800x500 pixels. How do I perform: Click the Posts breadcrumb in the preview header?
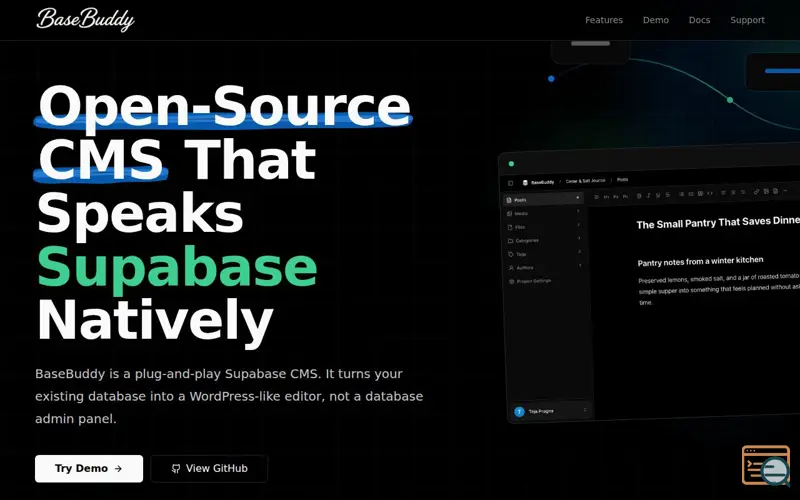[x=622, y=180]
